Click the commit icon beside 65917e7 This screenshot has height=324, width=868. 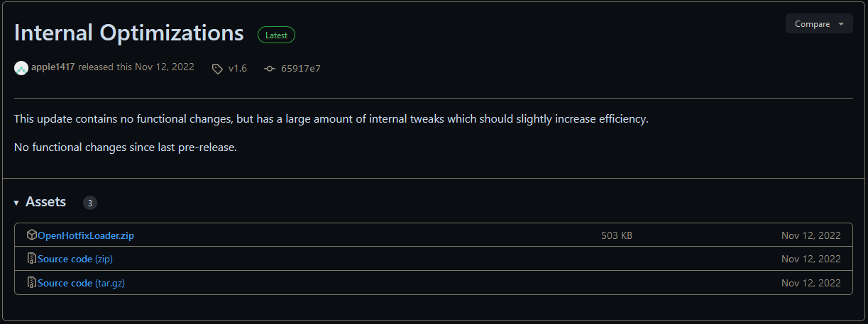(270, 69)
